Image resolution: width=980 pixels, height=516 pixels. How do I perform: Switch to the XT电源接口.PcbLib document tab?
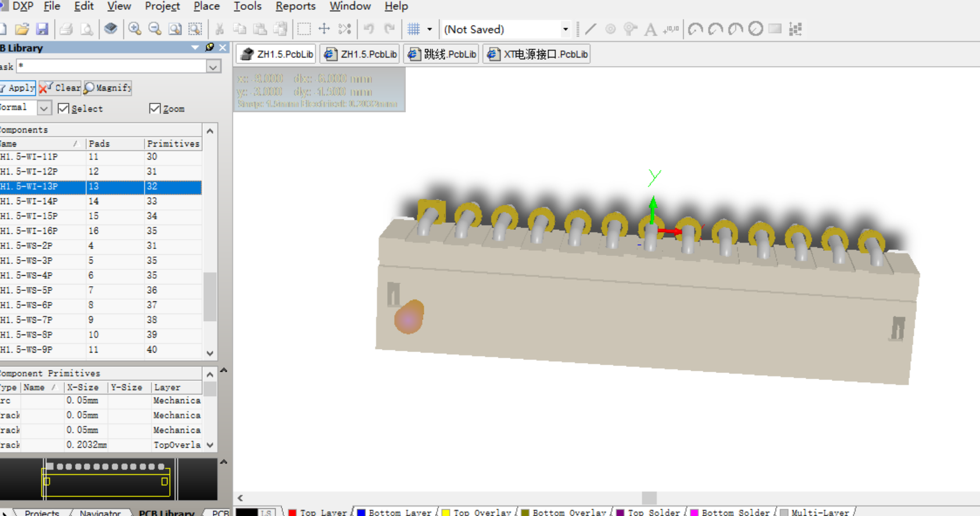(x=537, y=54)
